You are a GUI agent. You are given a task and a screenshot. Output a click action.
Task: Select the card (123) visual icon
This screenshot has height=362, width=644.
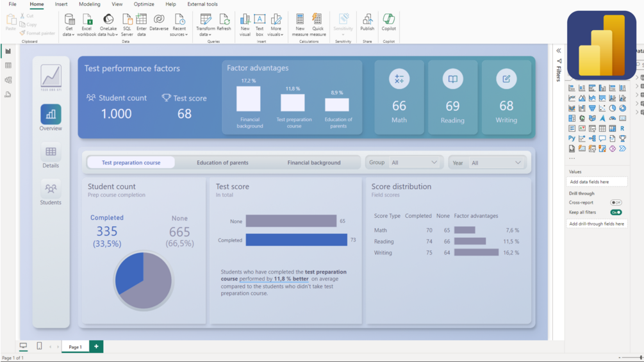tap(623, 118)
